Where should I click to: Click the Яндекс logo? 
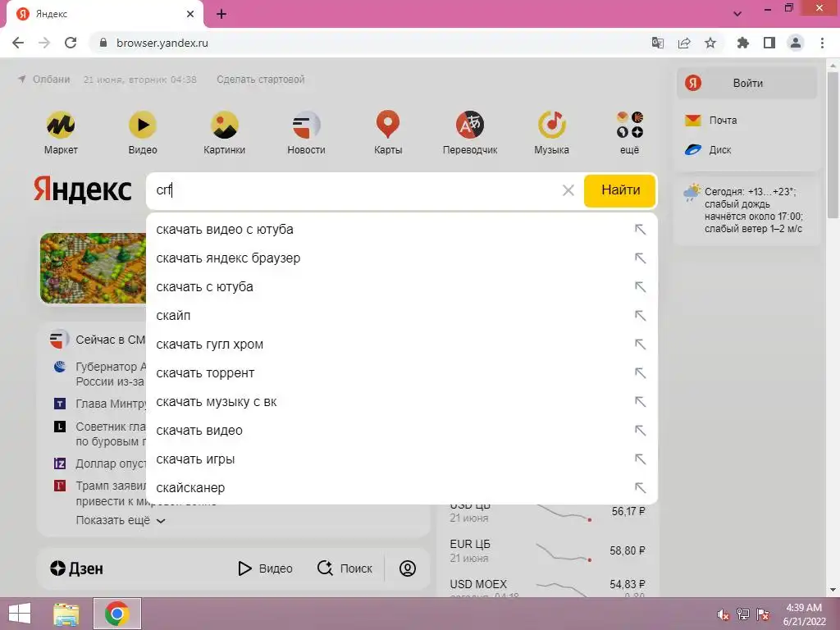click(83, 189)
